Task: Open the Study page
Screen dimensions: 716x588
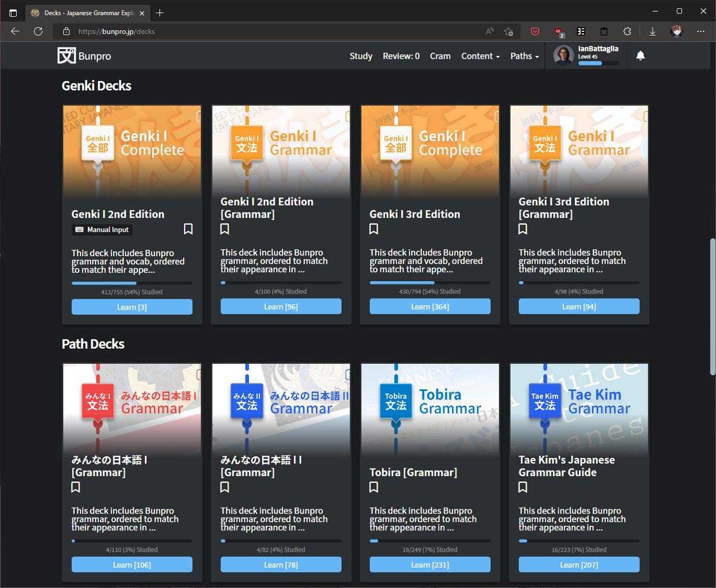Action: [x=361, y=56]
